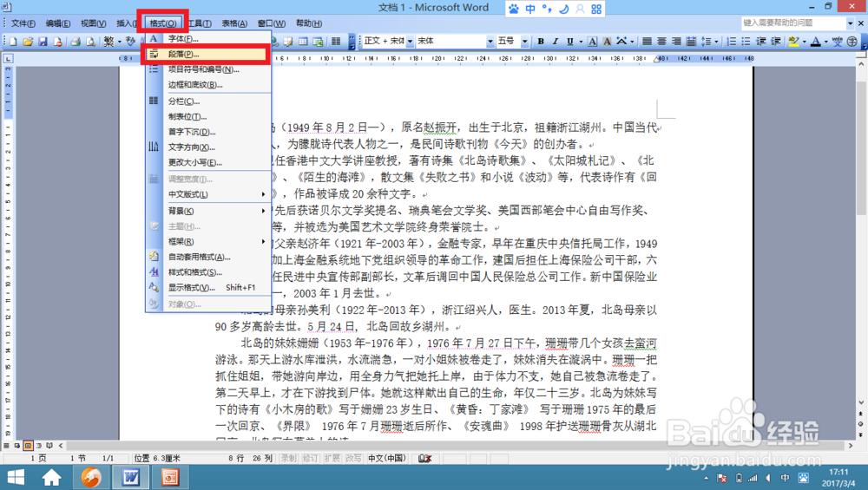Choose 边框和底纹 menu entry
The width and height of the screenshot is (868, 490).
pyautogui.click(x=207, y=85)
